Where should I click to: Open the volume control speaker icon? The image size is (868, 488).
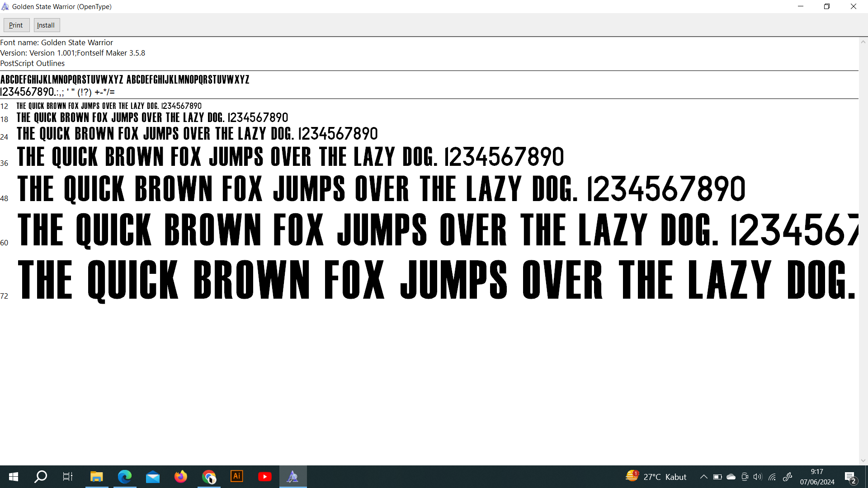point(758,477)
